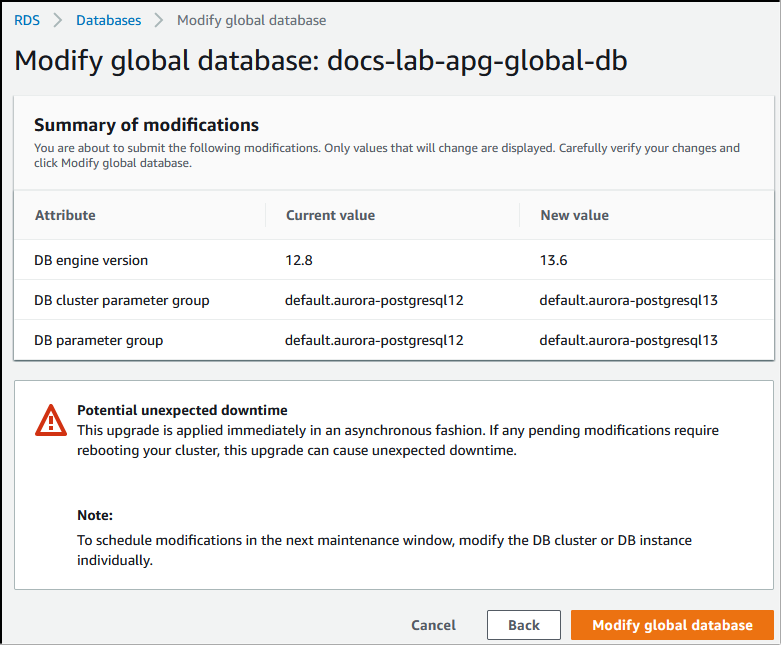Select the DB cluster parameter group label
Screen dimensions: 782x646
click(122, 300)
